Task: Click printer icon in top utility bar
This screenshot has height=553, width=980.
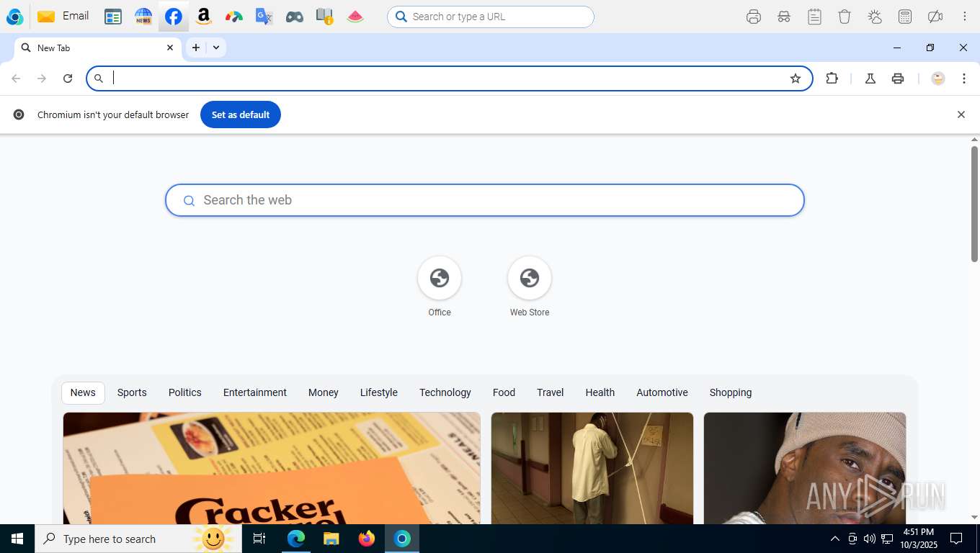Action: pos(754,17)
